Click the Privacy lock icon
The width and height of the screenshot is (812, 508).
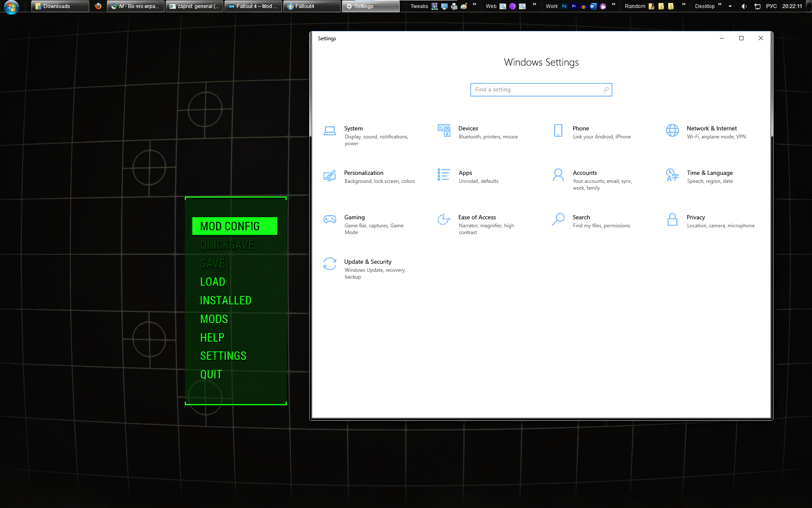pyautogui.click(x=672, y=219)
